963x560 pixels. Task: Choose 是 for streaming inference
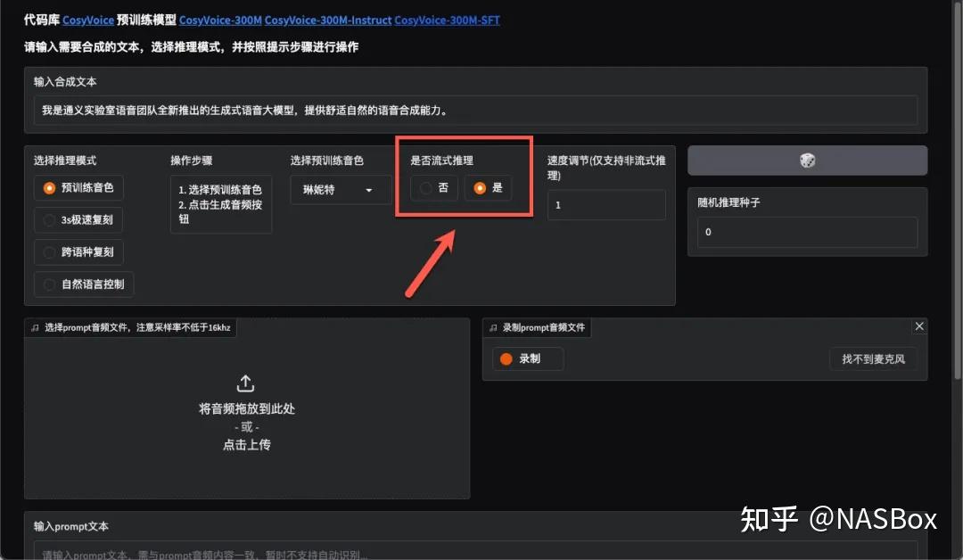coord(480,188)
